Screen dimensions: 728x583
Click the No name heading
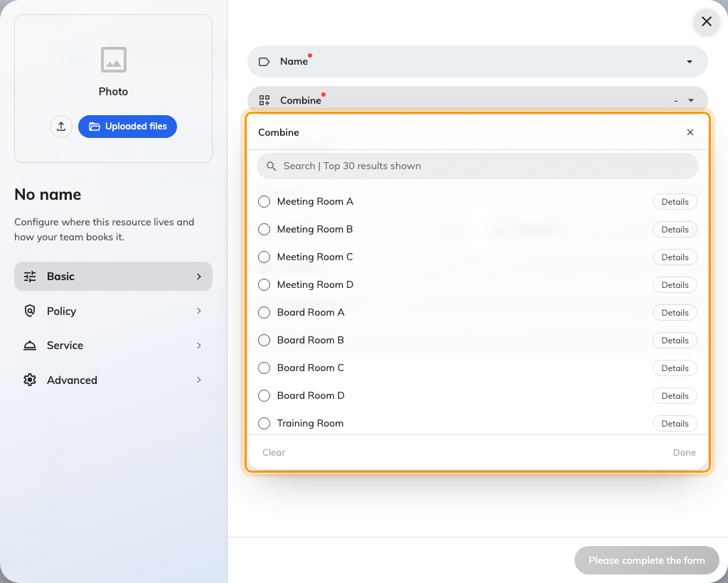click(x=48, y=195)
